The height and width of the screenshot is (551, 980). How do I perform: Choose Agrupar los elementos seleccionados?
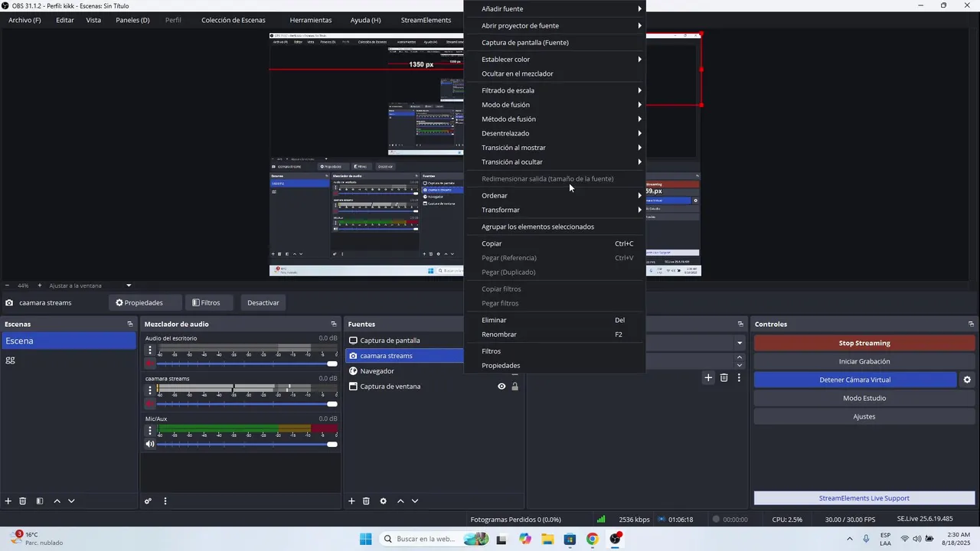pyautogui.click(x=555, y=227)
